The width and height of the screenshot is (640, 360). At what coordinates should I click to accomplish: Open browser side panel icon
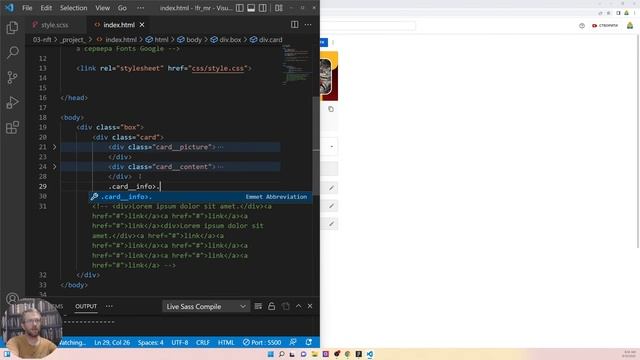pos(618,13)
